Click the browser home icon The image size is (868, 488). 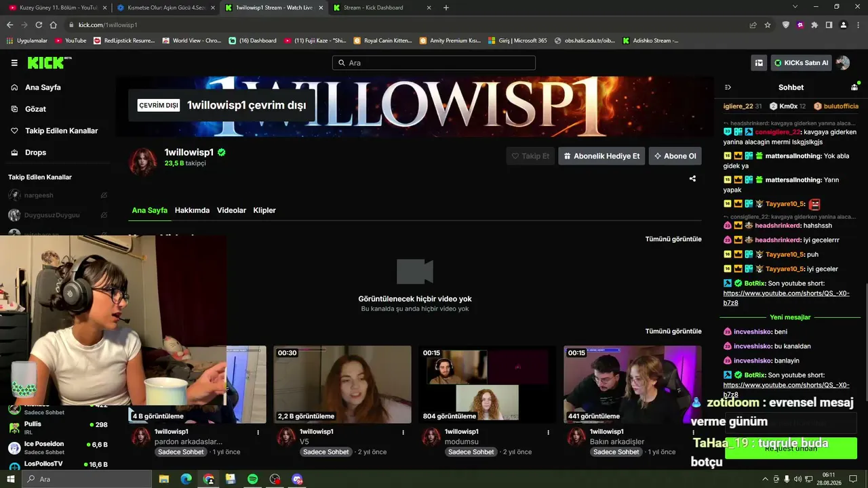pos(54,25)
